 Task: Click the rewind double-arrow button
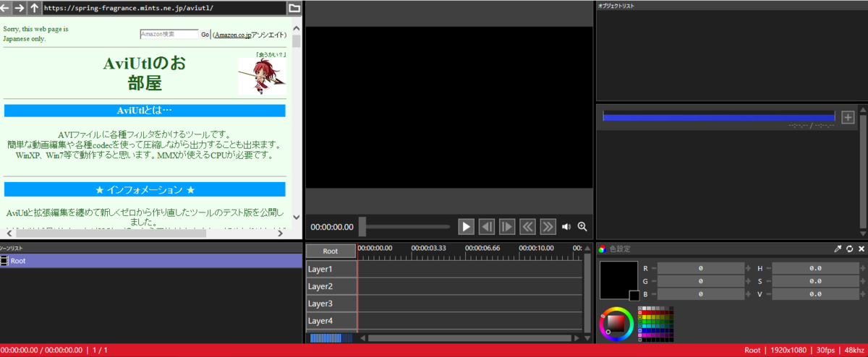coord(528,226)
